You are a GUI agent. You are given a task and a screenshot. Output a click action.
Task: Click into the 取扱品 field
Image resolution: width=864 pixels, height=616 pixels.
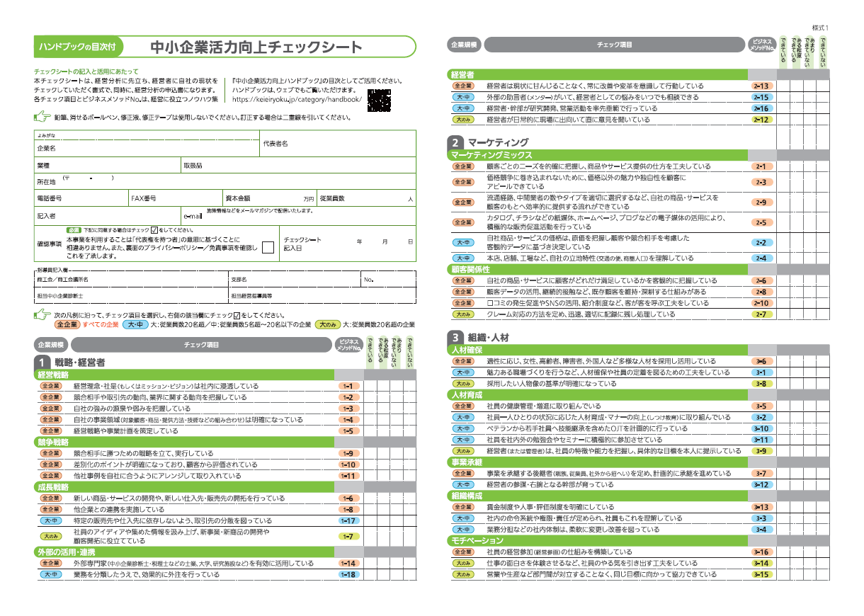click(x=298, y=165)
